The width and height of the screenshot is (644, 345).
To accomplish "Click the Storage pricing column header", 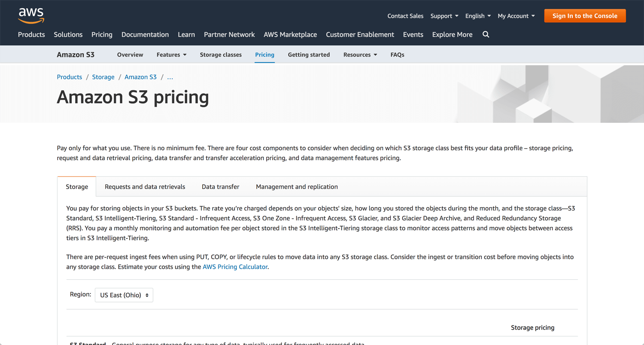I will pyautogui.click(x=532, y=327).
